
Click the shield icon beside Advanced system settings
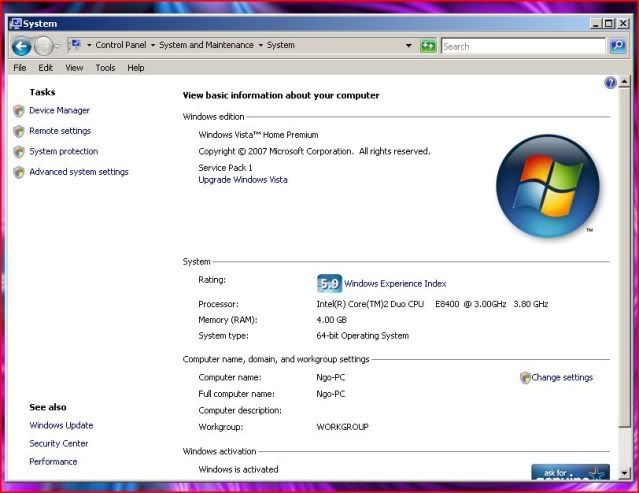point(19,172)
